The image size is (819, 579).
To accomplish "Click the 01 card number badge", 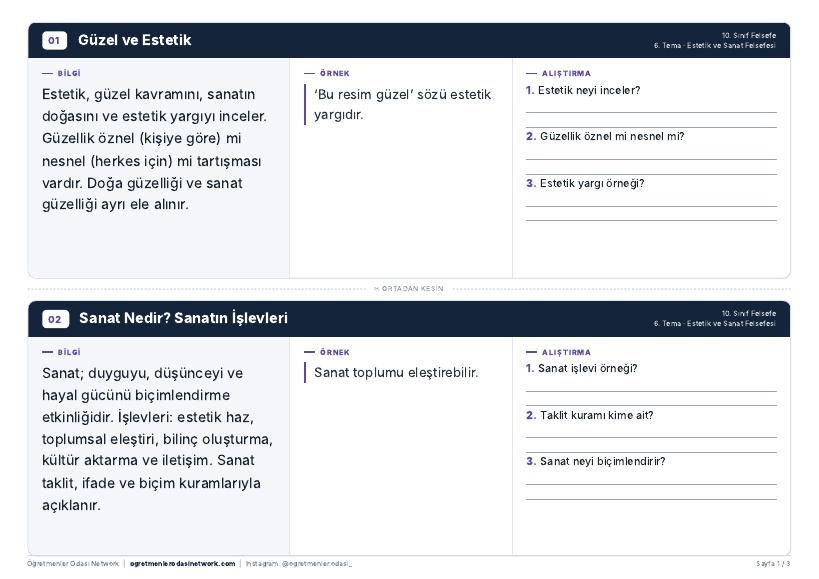I will coord(54,40).
